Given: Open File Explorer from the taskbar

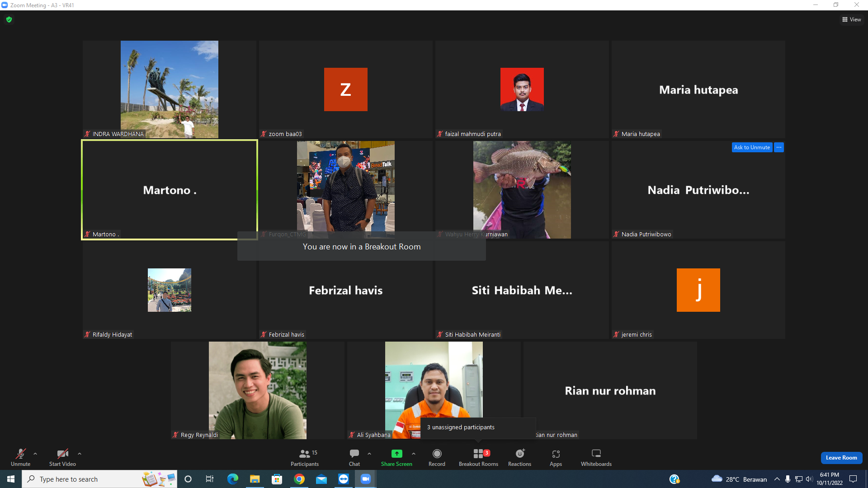Looking at the screenshot, I should click(255, 479).
